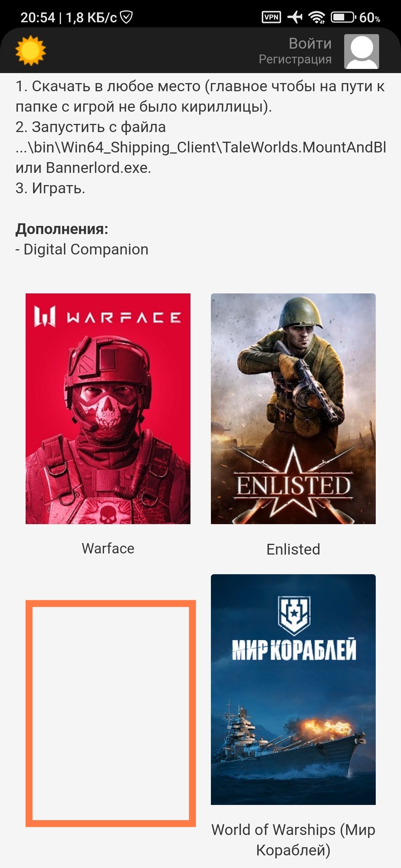This screenshot has height=868, width=401.
Task: Toggle the sun light-theme icon
Action: click(x=30, y=50)
